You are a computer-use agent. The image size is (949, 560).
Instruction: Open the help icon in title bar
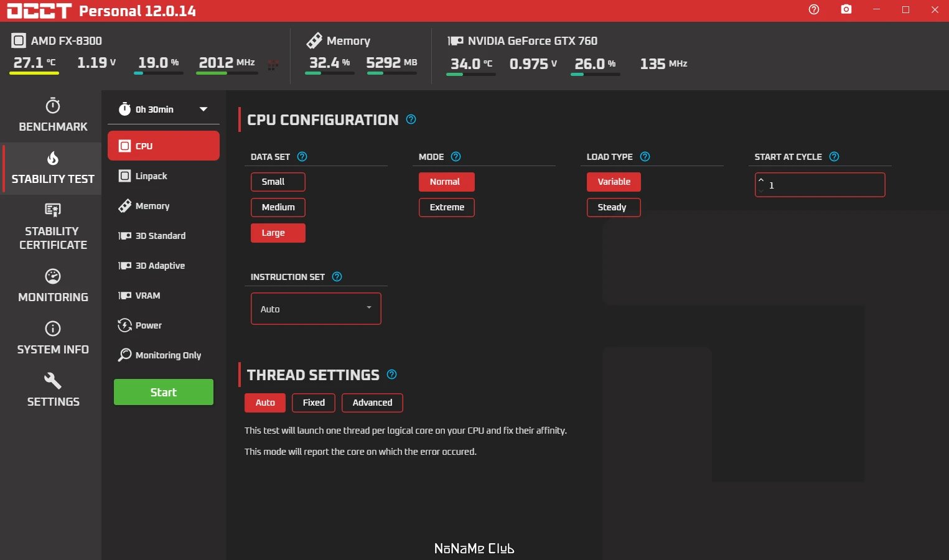[x=814, y=9]
